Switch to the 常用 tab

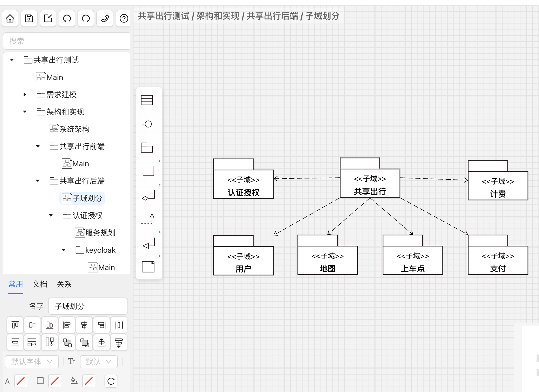tap(16, 284)
